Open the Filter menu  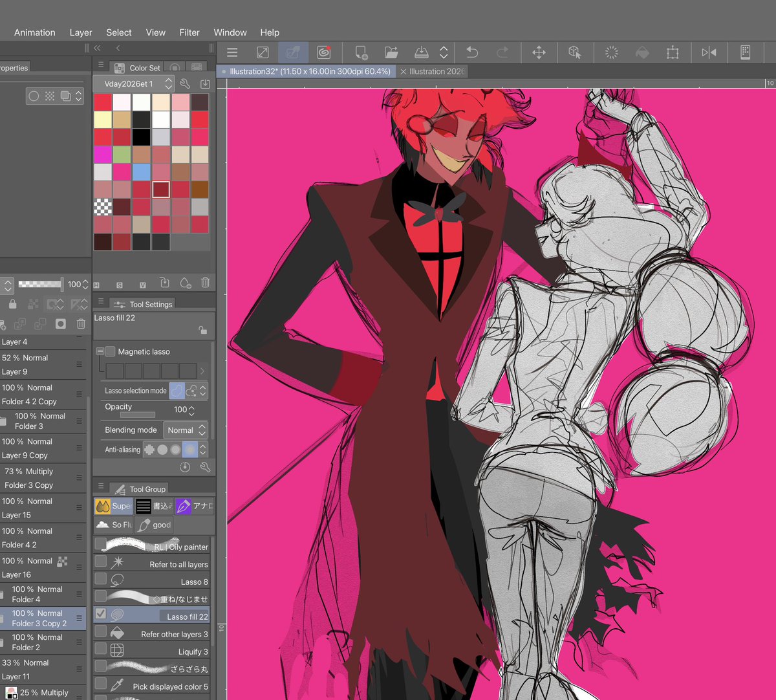(189, 32)
